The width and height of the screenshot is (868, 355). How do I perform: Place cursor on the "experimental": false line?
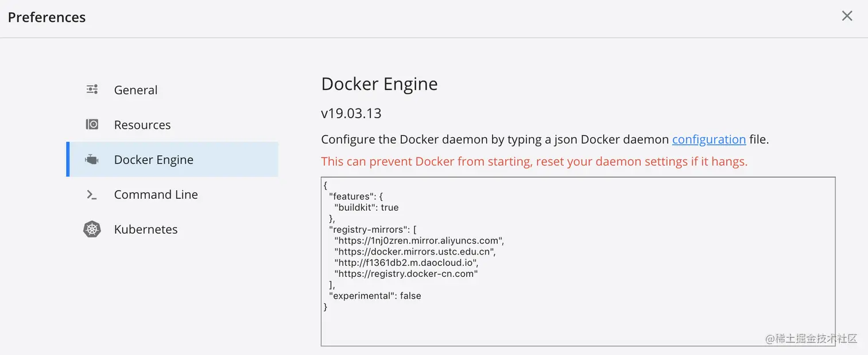(x=375, y=296)
